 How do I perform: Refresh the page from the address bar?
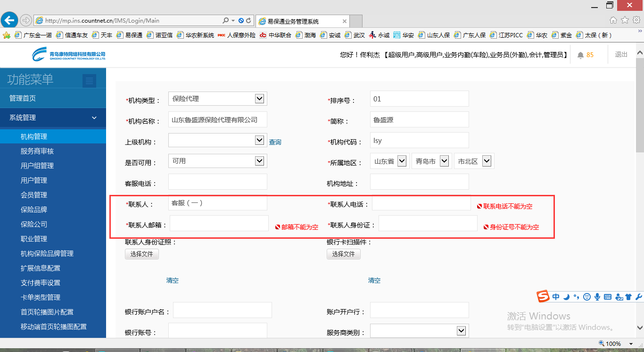[x=248, y=21]
